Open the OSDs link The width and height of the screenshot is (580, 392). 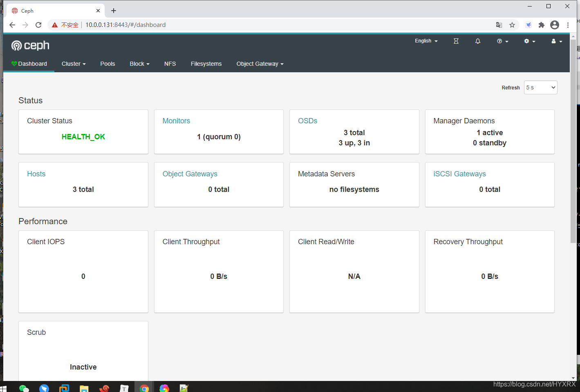coord(307,121)
